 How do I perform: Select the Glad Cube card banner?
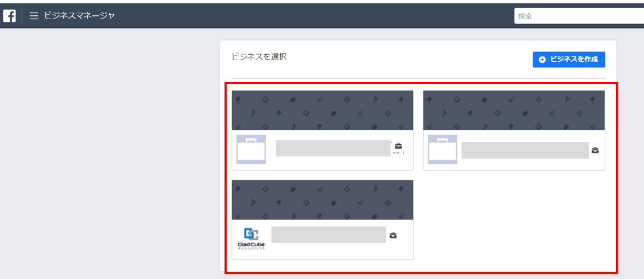point(322,200)
